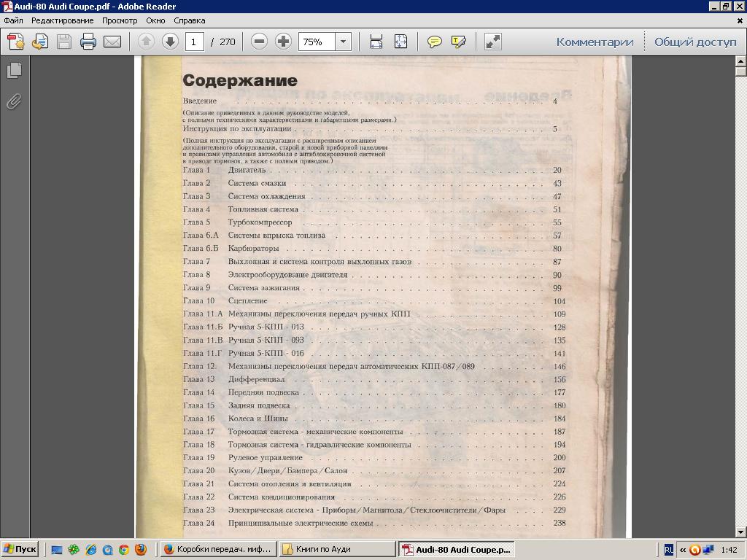Open the Файл menu
747x560 pixels.
click(x=13, y=20)
